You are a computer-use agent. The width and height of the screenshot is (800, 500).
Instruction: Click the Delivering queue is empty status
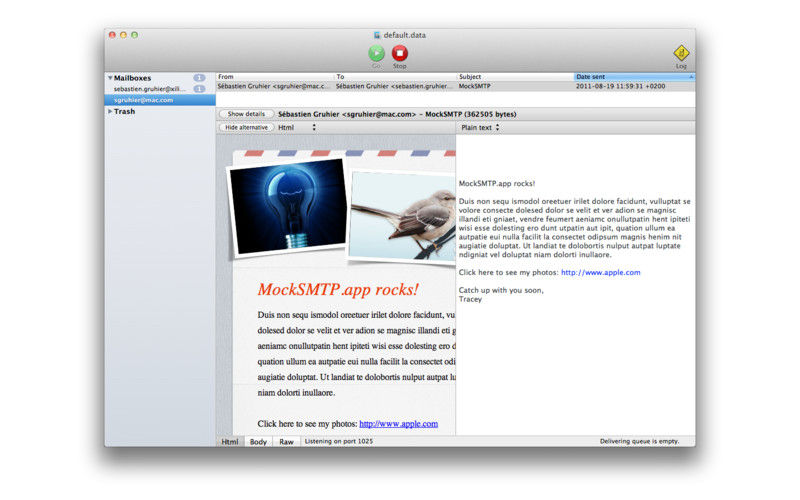639,441
